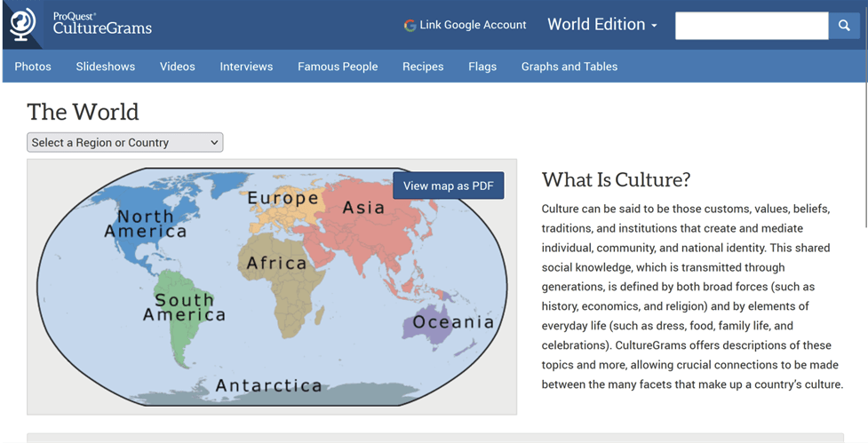Open the Photos menu item
Image resolution: width=868 pixels, height=443 pixels.
(x=33, y=67)
